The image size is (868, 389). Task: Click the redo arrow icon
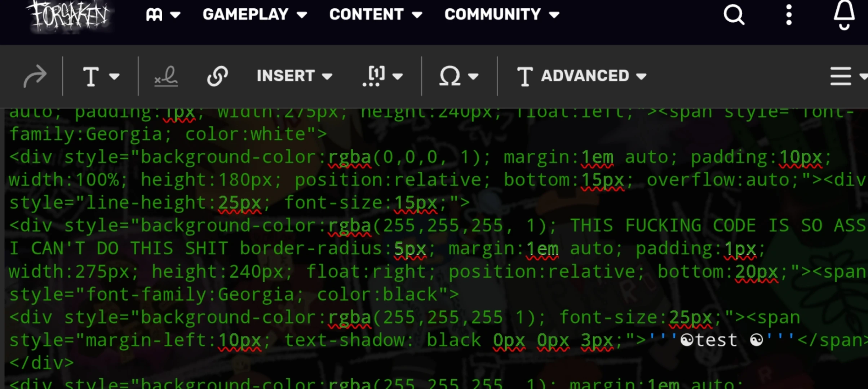tap(35, 76)
